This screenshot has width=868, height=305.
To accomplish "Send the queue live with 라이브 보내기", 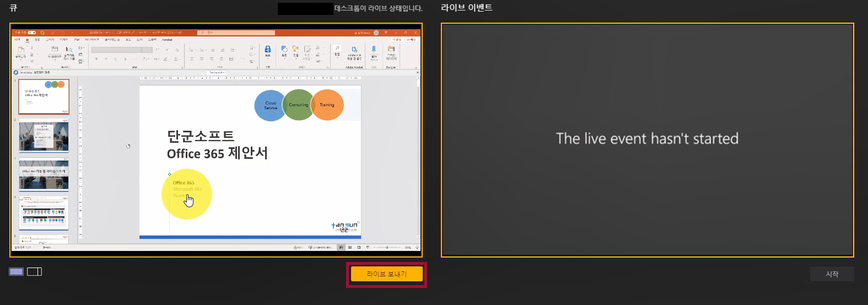I will (386, 274).
